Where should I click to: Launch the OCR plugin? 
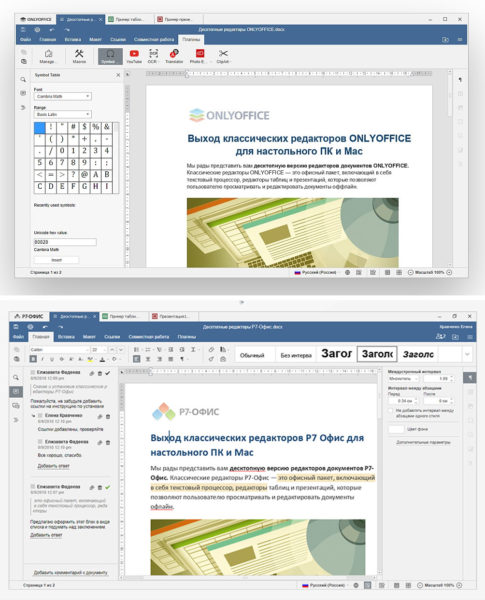153,56
